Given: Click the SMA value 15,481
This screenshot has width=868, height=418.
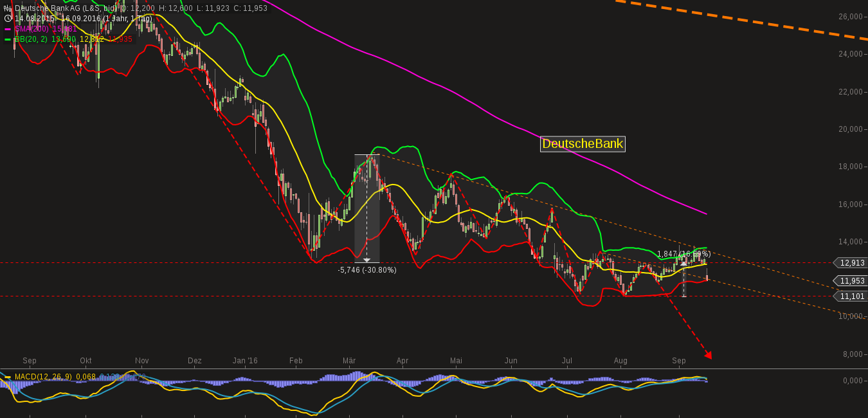Looking at the screenshot, I should (x=64, y=29).
